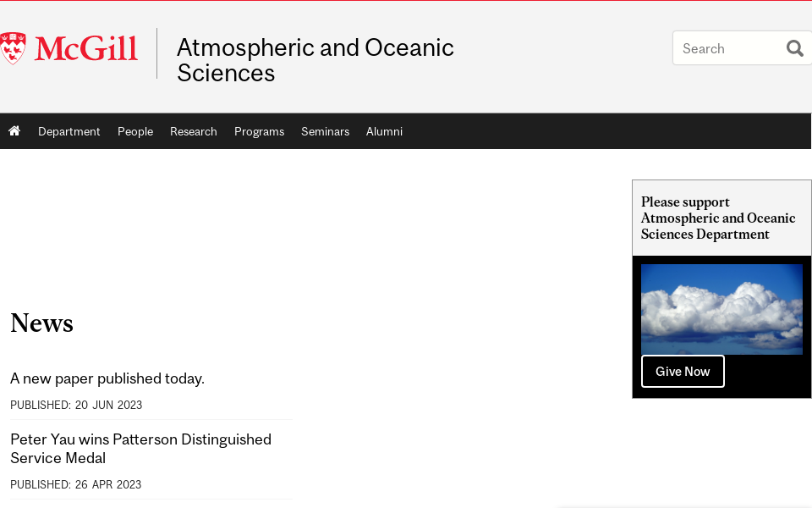812x508 pixels.
Task: Open the Peter Yau Patterson Medal article
Action: click(140, 448)
